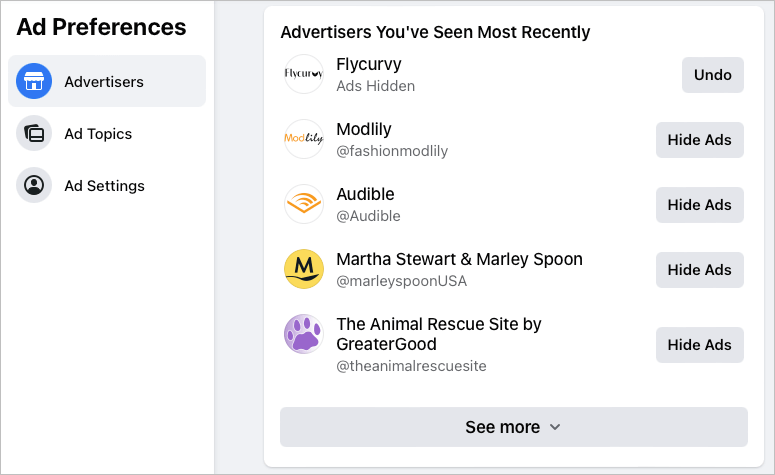Open the Audible advertiser name link
775x475 pixels.
click(x=365, y=194)
